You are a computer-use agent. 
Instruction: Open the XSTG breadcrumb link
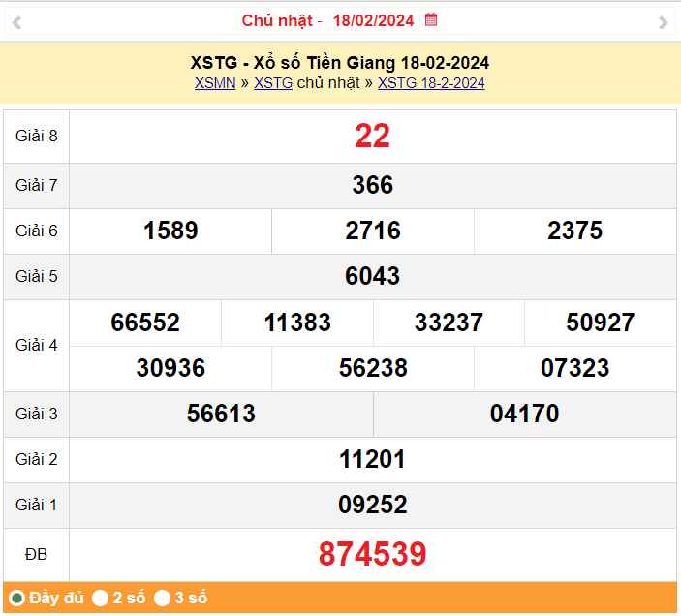pos(273,83)
